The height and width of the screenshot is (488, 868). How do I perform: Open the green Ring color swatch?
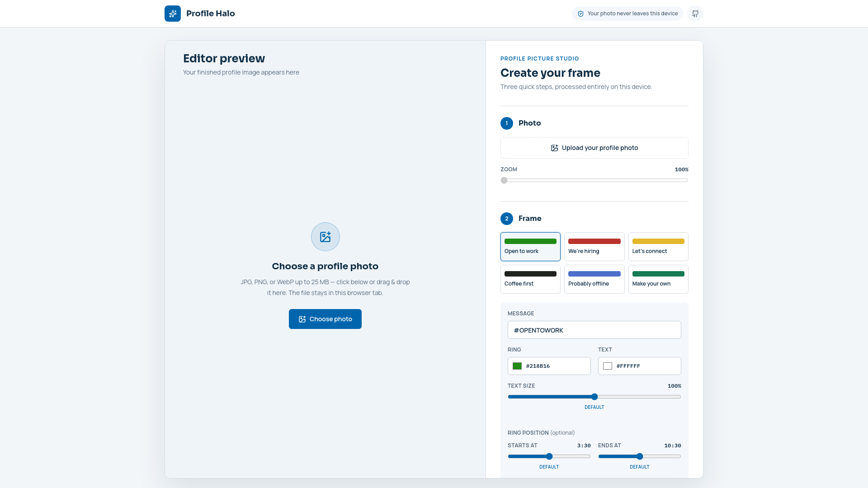[517, 366]
